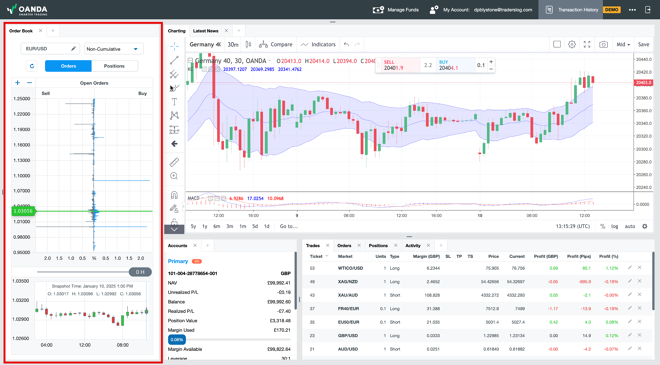Open the Mid price type dropdown

point(623,44)
